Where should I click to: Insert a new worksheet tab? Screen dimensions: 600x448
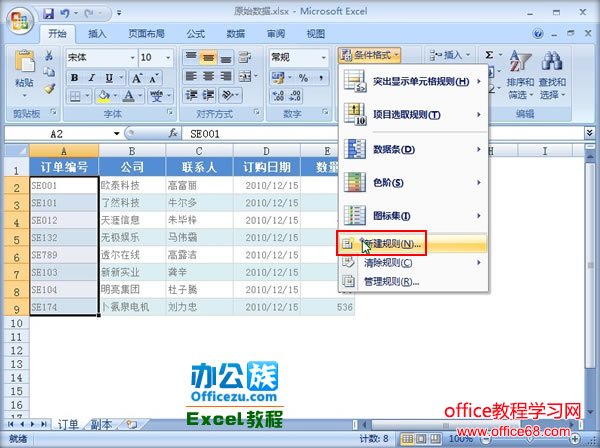(x=132, y=424)
